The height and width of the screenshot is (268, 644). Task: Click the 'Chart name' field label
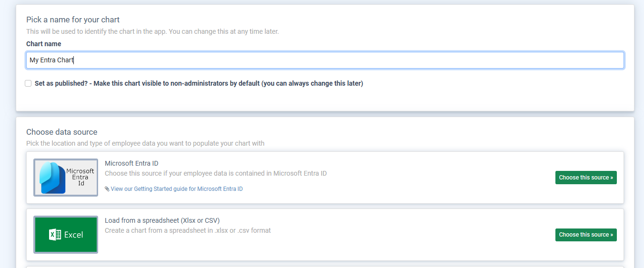click(x=44, y=44)
